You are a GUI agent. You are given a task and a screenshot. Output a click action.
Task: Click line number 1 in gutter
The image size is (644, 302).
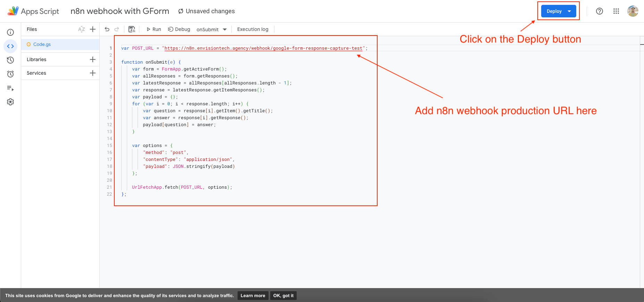pos(111,48)
